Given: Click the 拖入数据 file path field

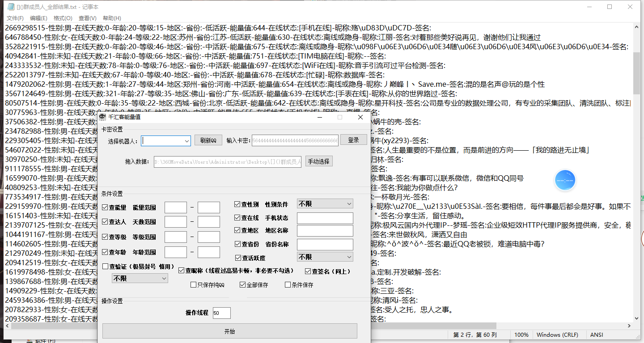Looking at the screenshot, I should tap(228, 161).
